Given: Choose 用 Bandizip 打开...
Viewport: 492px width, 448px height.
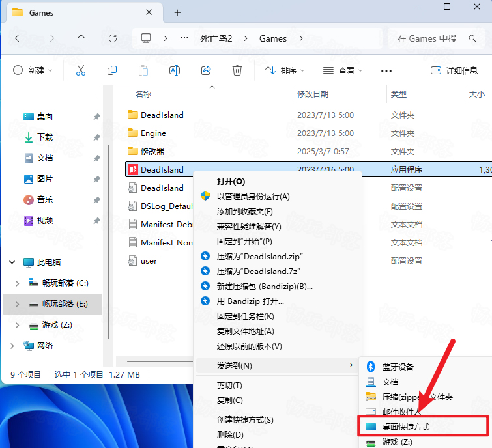Looking at the screenshot, I should (250, 301).
